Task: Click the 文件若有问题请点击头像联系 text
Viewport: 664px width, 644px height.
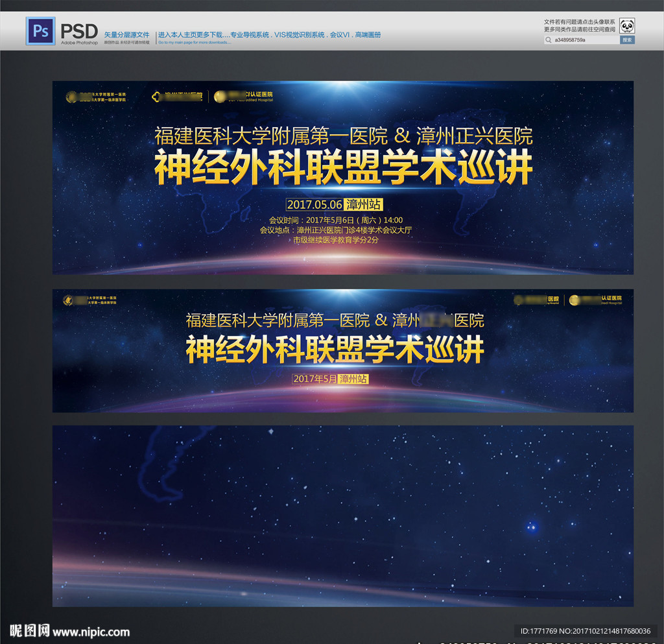Action: tap(579, 21)
